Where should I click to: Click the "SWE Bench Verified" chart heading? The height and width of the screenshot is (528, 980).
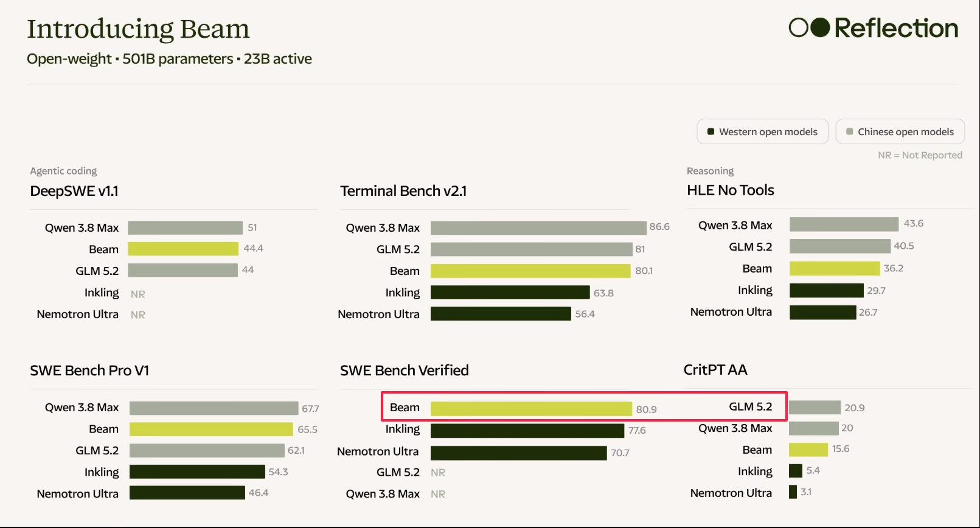[x=405, y=370]
